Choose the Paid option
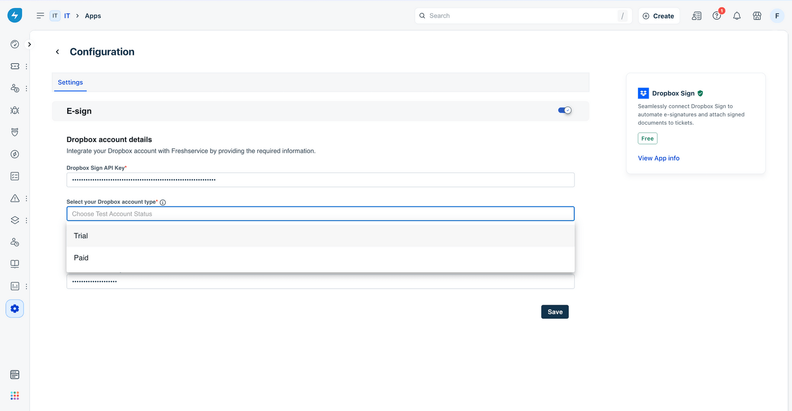 [320, 258]
